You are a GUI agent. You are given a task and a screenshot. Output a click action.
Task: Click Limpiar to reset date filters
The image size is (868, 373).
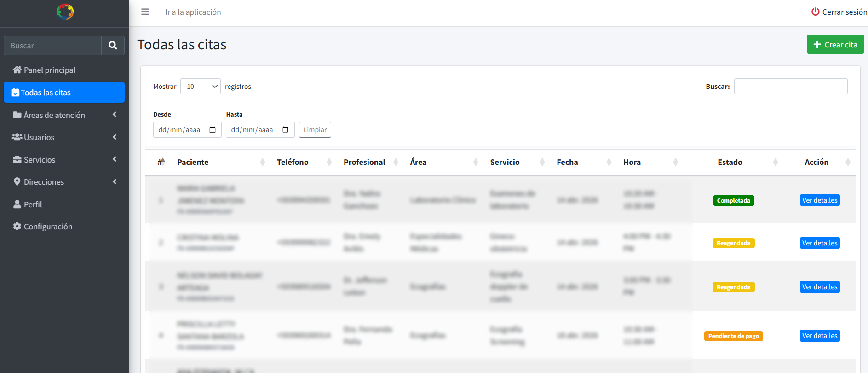click(315, 130)
